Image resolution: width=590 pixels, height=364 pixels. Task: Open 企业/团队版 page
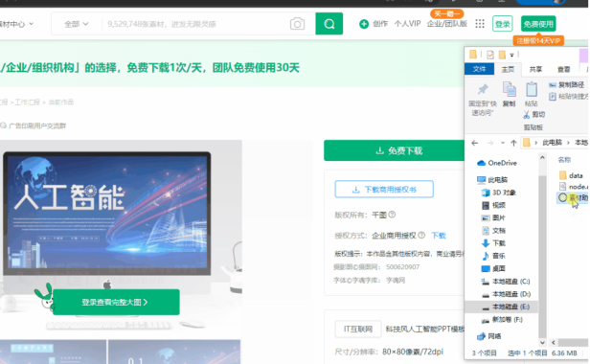[447, 24]
